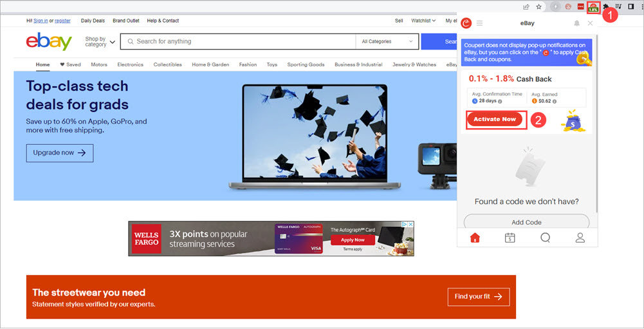Open the All Categories combo box
Image resolution: width=644 pixels, height=329 pixels.
click(387, 42)
